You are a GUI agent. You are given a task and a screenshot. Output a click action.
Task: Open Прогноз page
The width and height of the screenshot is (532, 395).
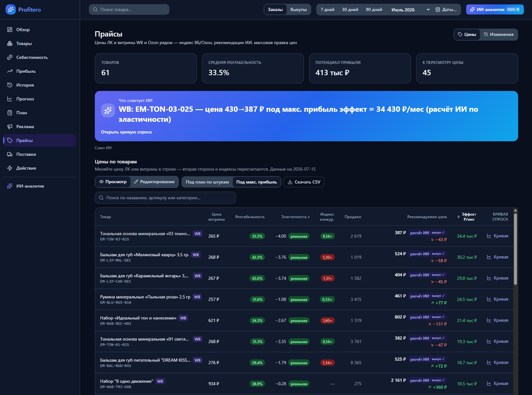39,99
